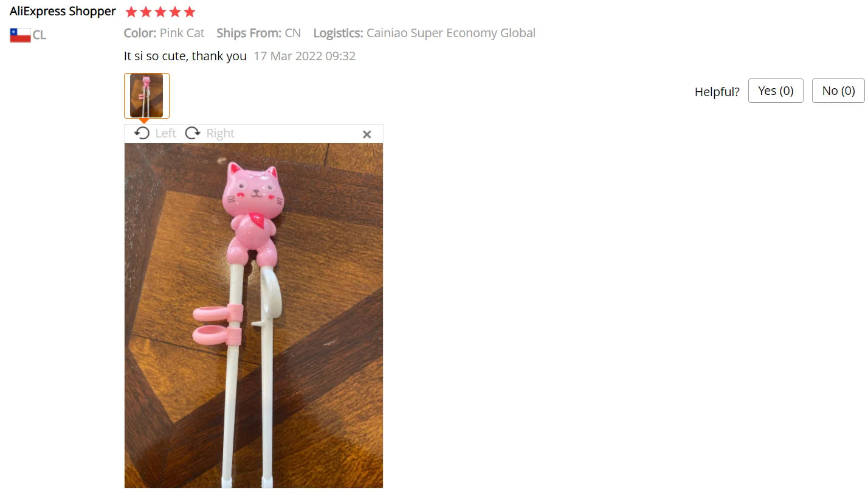
Task: Click the enlarged pink cat chopsticks photo
Action: (253, 315)
